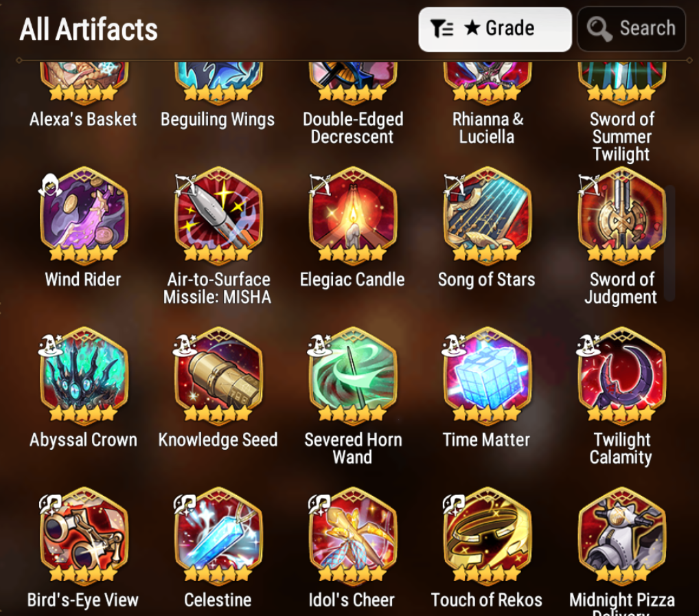This screenshot has height=616, width=699.
Task: Select the Alexa's Basket artifact thumbnail
Action: 83,82
